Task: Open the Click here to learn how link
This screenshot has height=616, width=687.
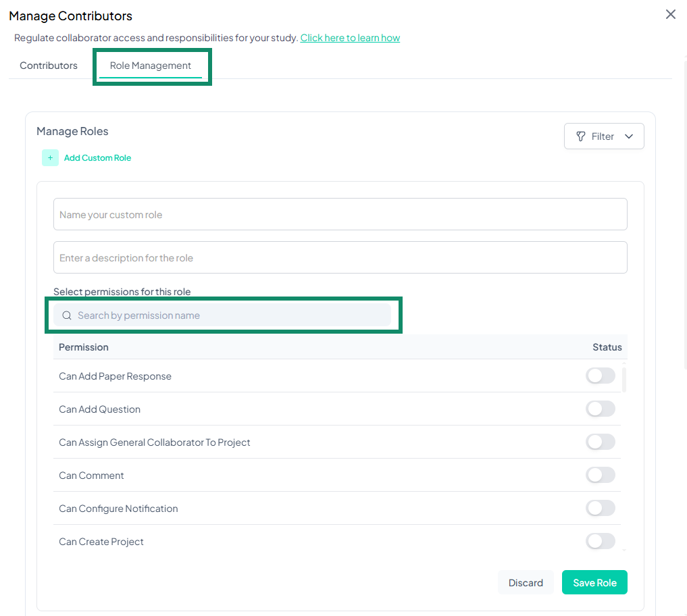Action: coord(350,37)
